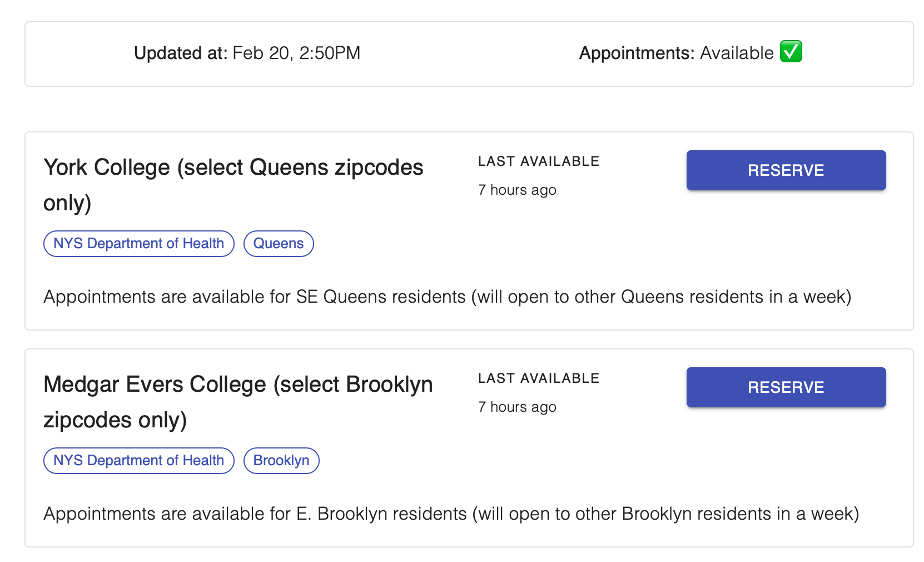Click NYS Department of Health tag under York College
Screen dimensions: 924x562
139,244
